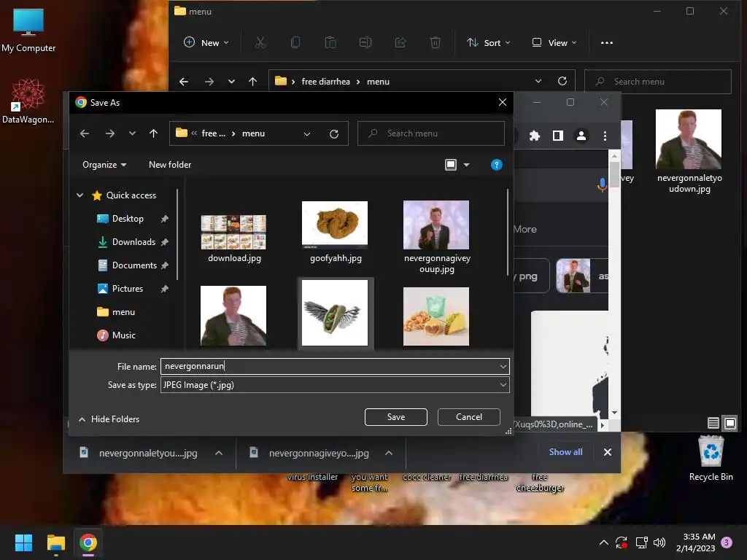Image resolution: width=747 pixels, height=560 pixels.
Task: Select Desktop in Quick access
Action: coord(128,219)
